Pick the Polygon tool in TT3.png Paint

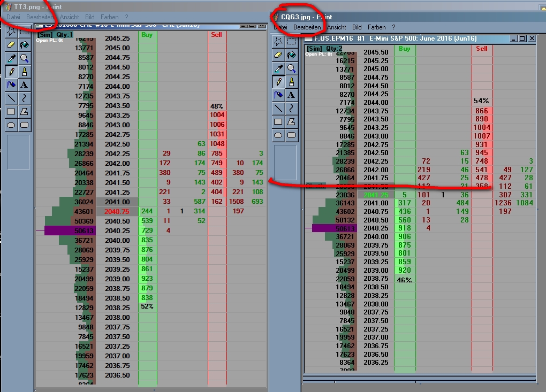[x=25, y=112]
